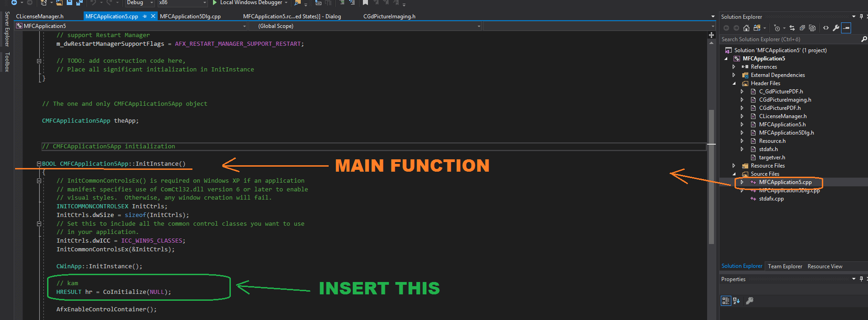Select C_GdPicturePDF.h in Header Files
The width and height of the screenshot is (868, 320).
[x=781, y=92]
